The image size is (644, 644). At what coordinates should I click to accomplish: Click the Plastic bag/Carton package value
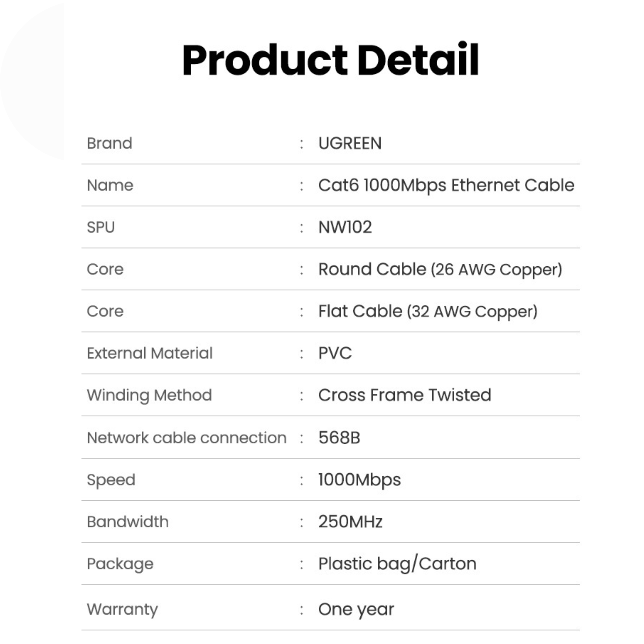(397, 564)
